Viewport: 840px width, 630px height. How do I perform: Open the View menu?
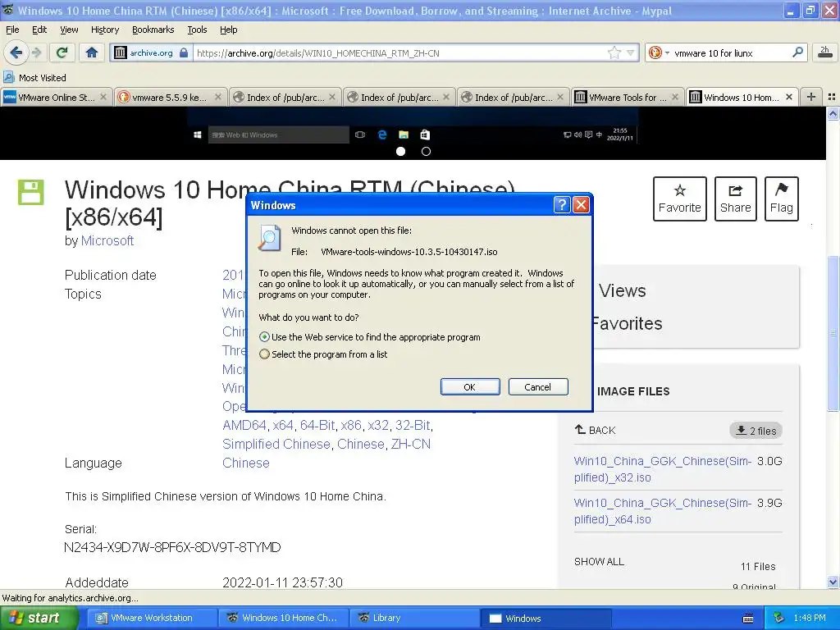click(69, 30)
